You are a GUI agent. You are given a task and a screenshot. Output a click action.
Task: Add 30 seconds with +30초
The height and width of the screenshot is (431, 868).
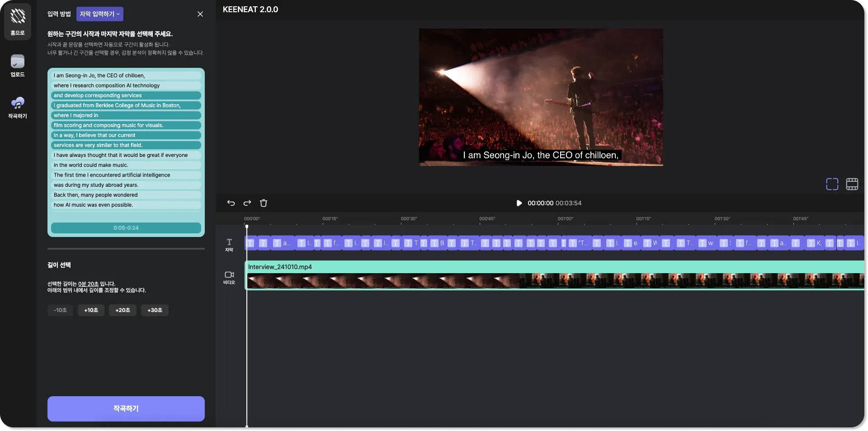[155, 310]
